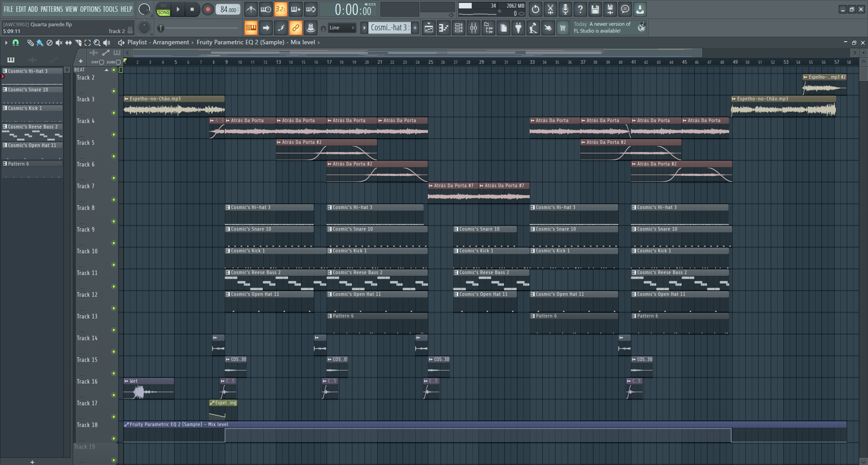Viewport: 868px width, 465px height.
Task: Open the Line snap dropdown
Action: point(342,28)
